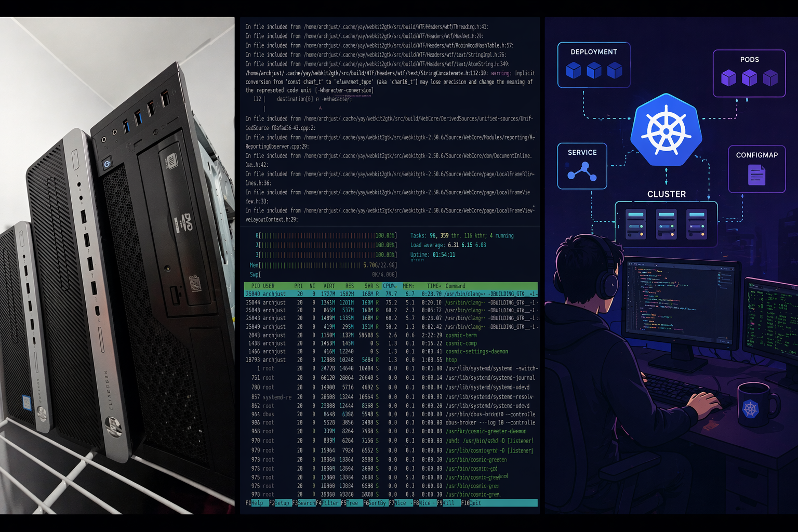Select the cosmic-greeter-daemon process row

click(391, 431)
